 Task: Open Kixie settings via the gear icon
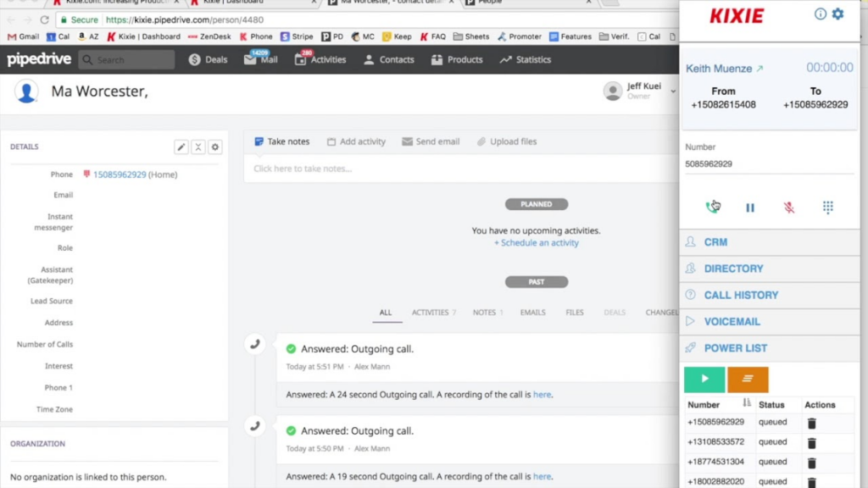[837, 14]
